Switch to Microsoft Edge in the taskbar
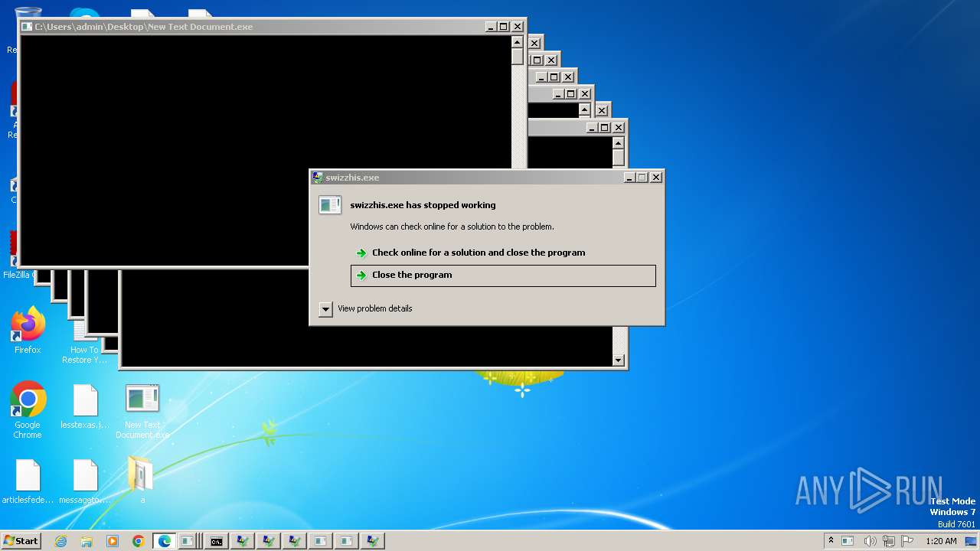Viewport: 980px width, 551px height. [164, 541]
